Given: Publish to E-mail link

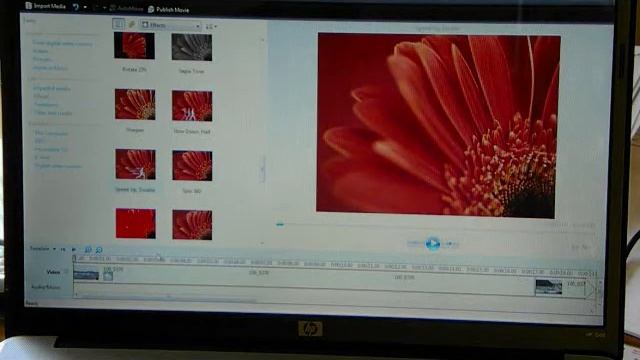Looking at the screenshot, I should (42, 158).
